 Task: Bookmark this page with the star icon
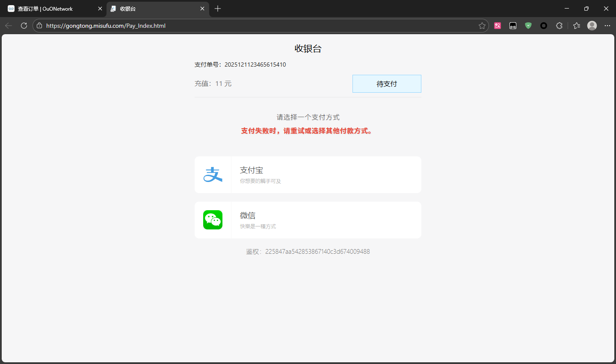(482, 26)
